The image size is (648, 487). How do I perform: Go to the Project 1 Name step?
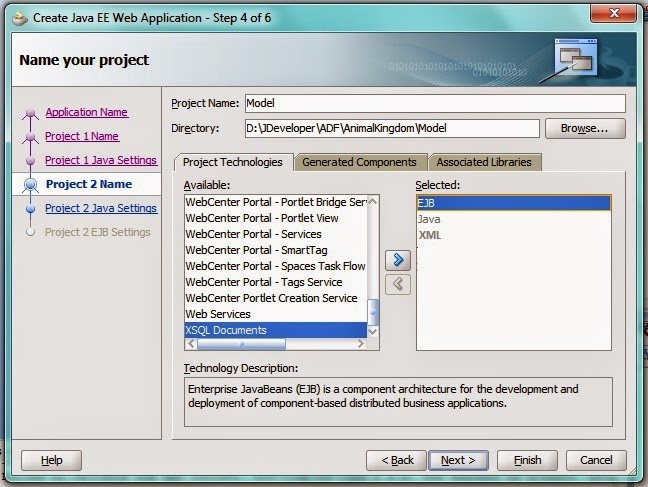tap(82, 136)
